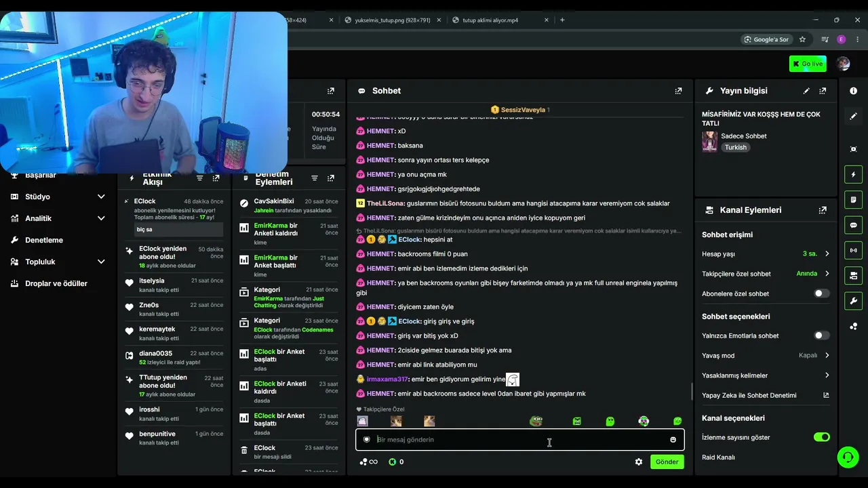Open the channel actions icon in right toolbar
This screenshot has height=488, width=868.
click(x=853, y=275)
